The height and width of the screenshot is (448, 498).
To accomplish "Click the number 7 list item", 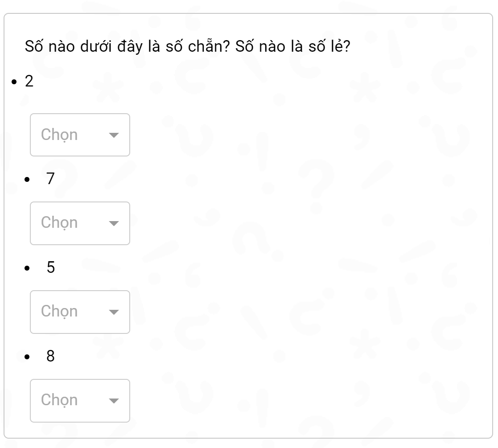I will point(51,179).
